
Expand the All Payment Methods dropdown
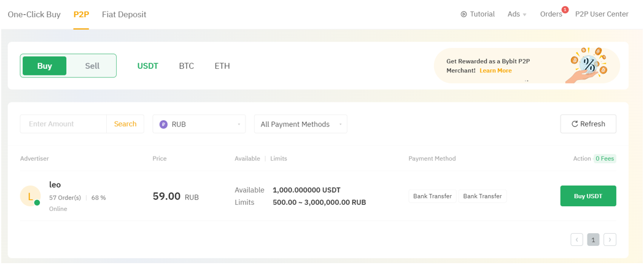tap(300, 124)
